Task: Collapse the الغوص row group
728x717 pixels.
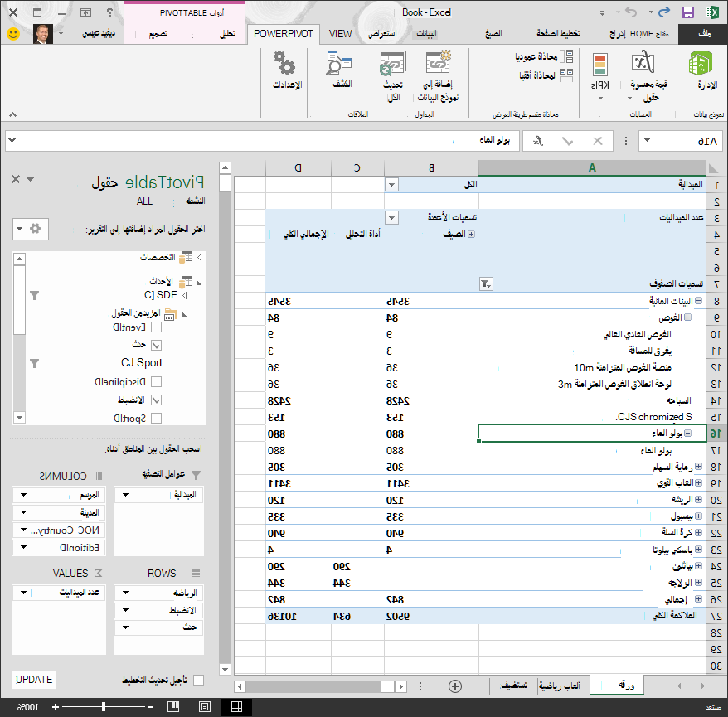Action: [x=687, y=317]
